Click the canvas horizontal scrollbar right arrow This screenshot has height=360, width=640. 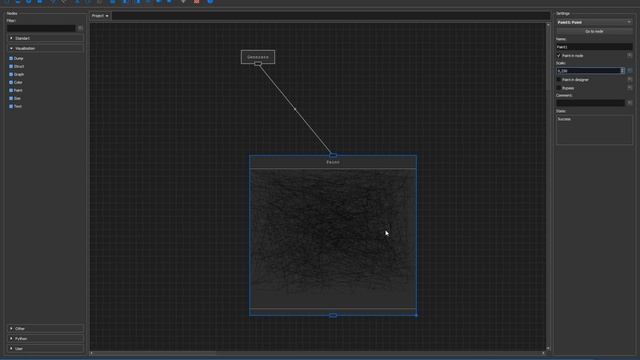(x=544, y=353)
